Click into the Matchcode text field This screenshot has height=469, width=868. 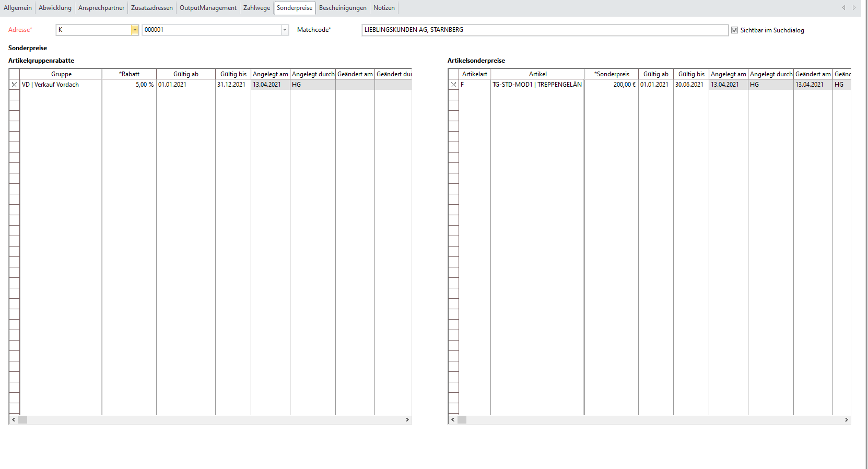click(x=544, y=30)
